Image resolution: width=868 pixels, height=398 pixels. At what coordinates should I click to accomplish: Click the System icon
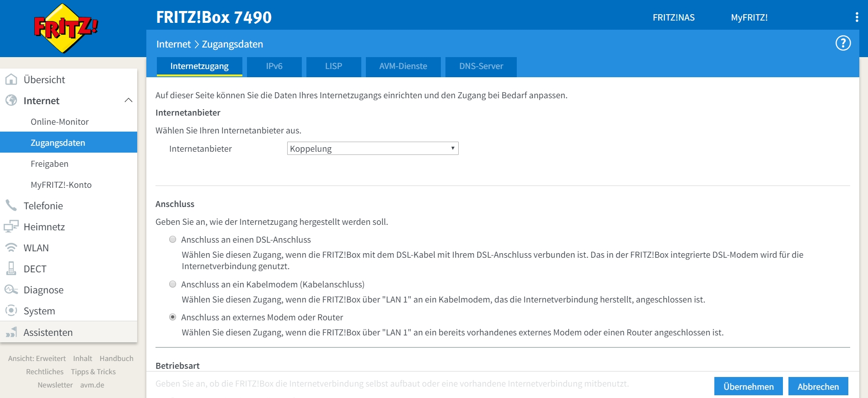[11, 311]
